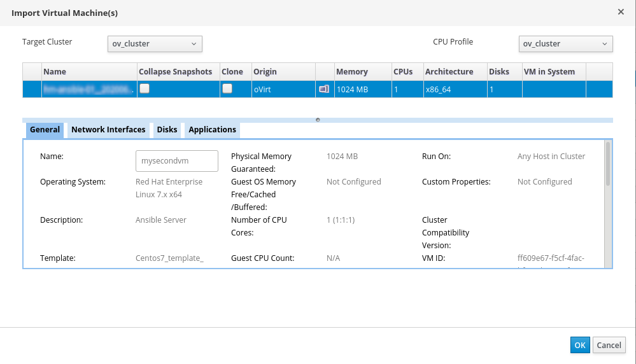The height and width of the screenshot is (364, 636).
Task: Click the VM ID value ff609e67-f5cf-4fac-
Action: tap(551, 258)
